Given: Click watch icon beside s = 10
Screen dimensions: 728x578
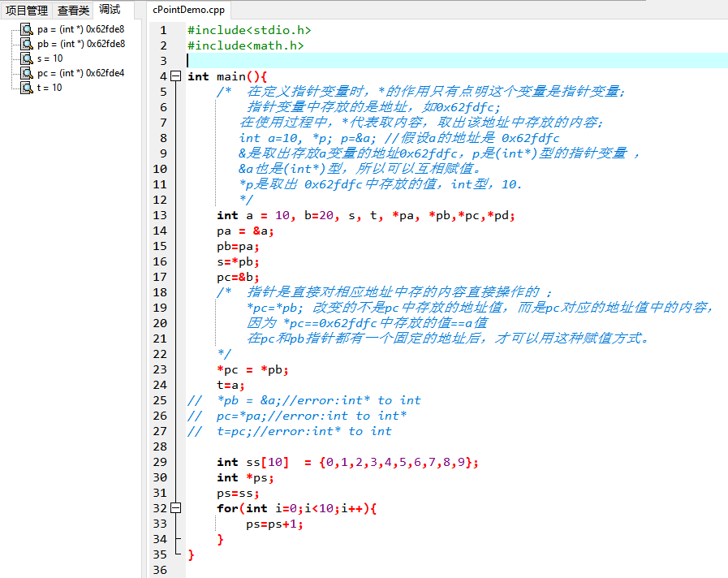Looking at the screenshot, I should point(27,58).
